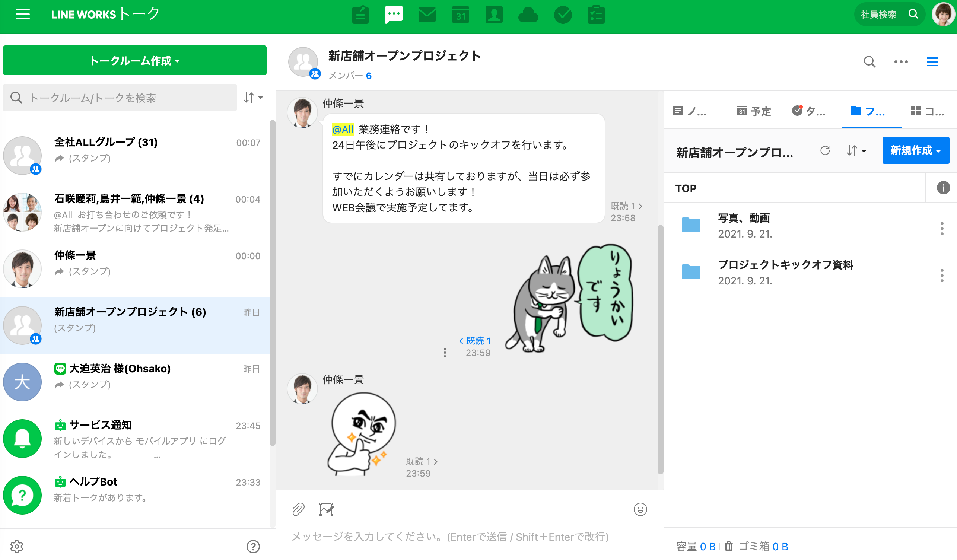This screenshot has height=560, width=957.
Task: Open the Calendar icon in top bar
Action: [x=460, y=15]
